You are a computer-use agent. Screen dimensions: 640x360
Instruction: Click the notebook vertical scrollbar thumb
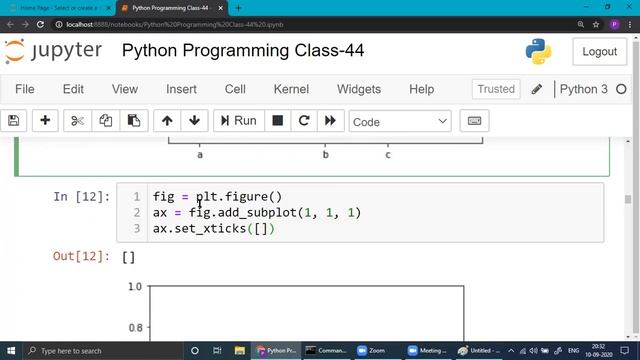pos(628,199)
